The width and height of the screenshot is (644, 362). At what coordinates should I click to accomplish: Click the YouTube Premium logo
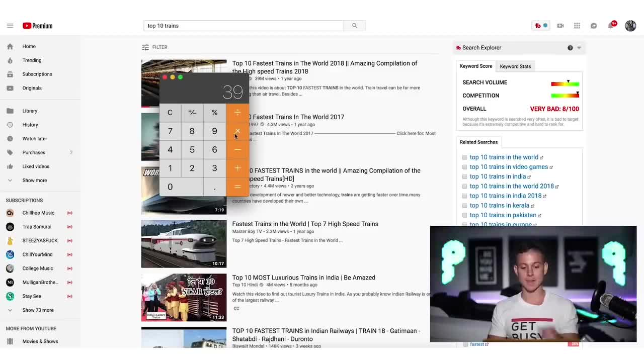point(37,26)
